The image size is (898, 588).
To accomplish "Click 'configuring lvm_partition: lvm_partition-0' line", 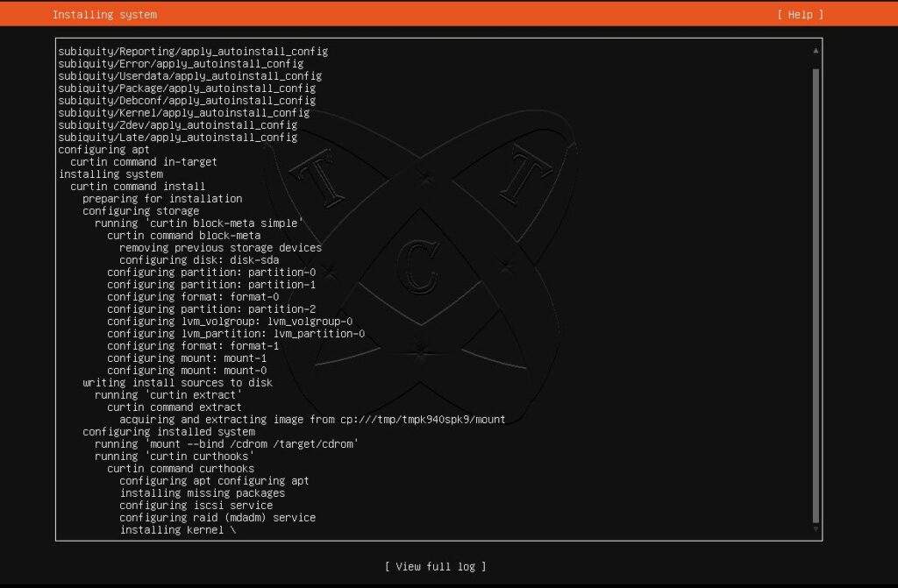I will tap(236, 334).
